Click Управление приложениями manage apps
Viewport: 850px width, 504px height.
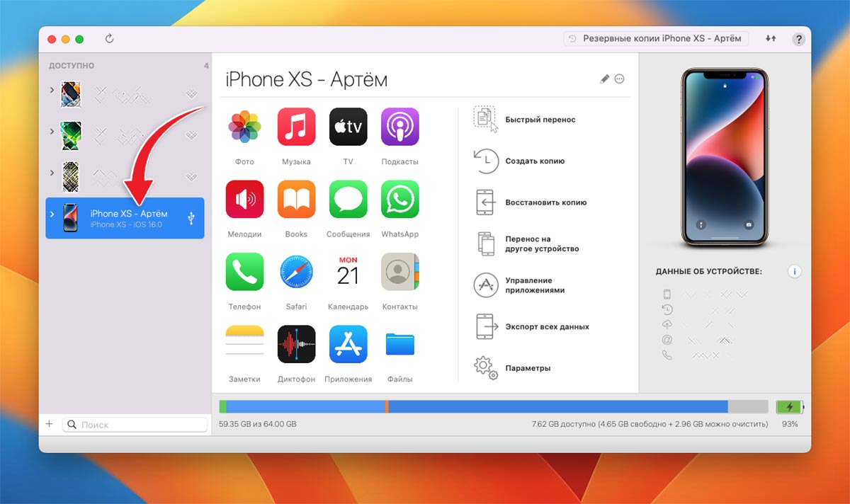click(x=519, y=285)
